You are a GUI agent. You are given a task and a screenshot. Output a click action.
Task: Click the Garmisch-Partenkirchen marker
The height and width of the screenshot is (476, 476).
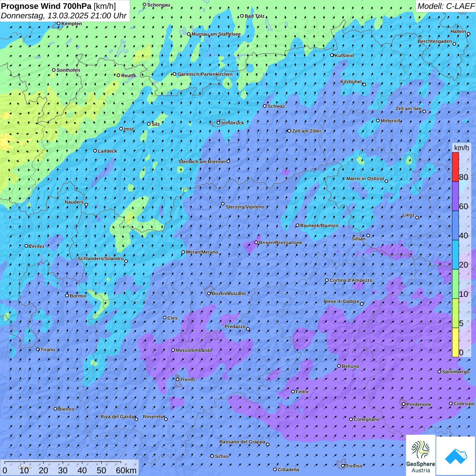point(175,74)
